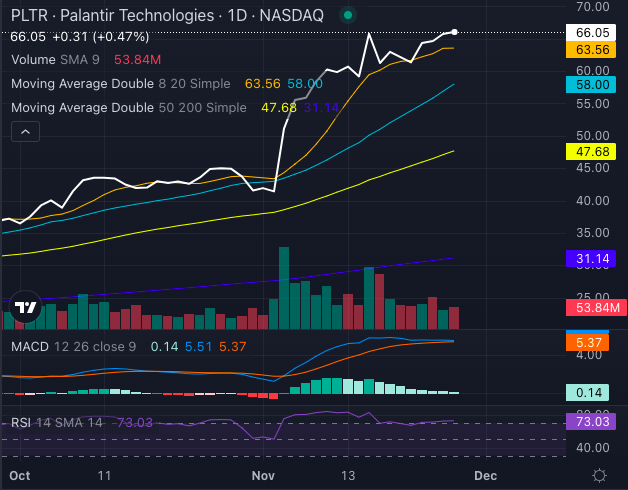
Task: Click the purple 73.03 RSI value label
Action: tap(594, 423)
